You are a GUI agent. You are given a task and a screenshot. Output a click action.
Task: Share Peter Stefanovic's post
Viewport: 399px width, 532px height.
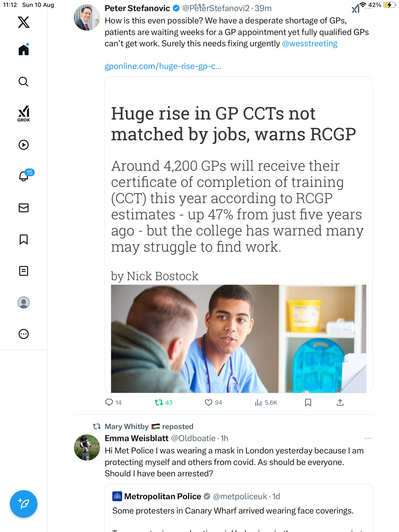click(x=340, y=402)
